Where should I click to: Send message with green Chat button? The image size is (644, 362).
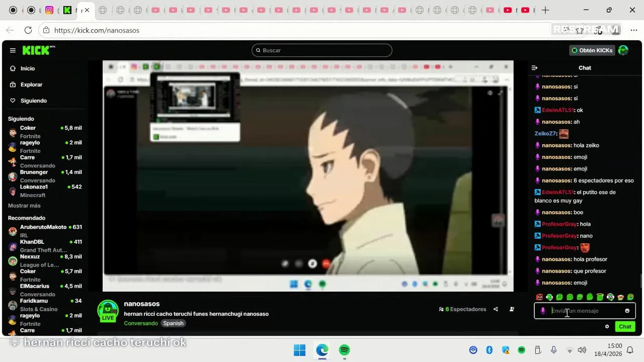[x=625, y=326]
